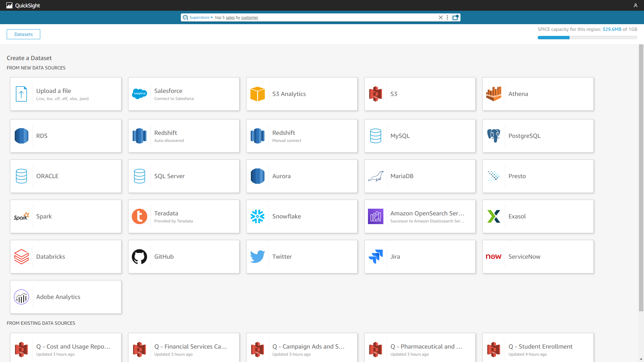Click the Adobe Analytics icon

21,297
